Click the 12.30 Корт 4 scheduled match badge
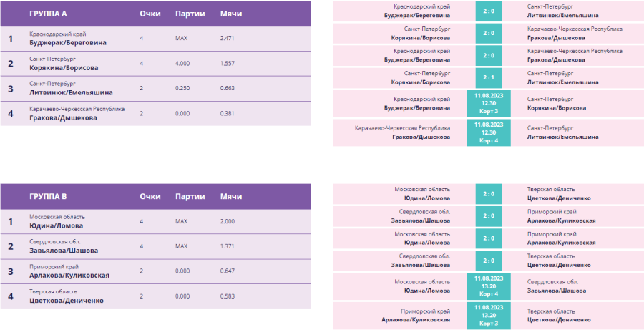 click(489, 132)
